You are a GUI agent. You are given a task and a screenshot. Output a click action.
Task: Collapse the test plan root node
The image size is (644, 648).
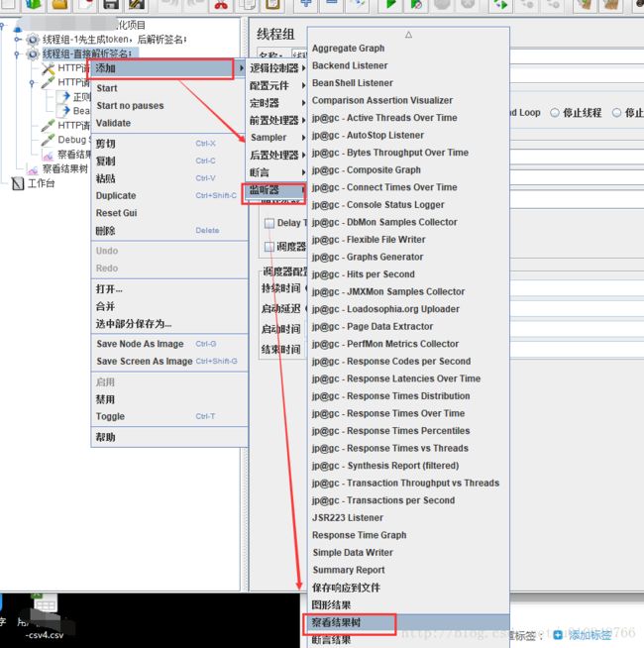(x=2, y=26)
